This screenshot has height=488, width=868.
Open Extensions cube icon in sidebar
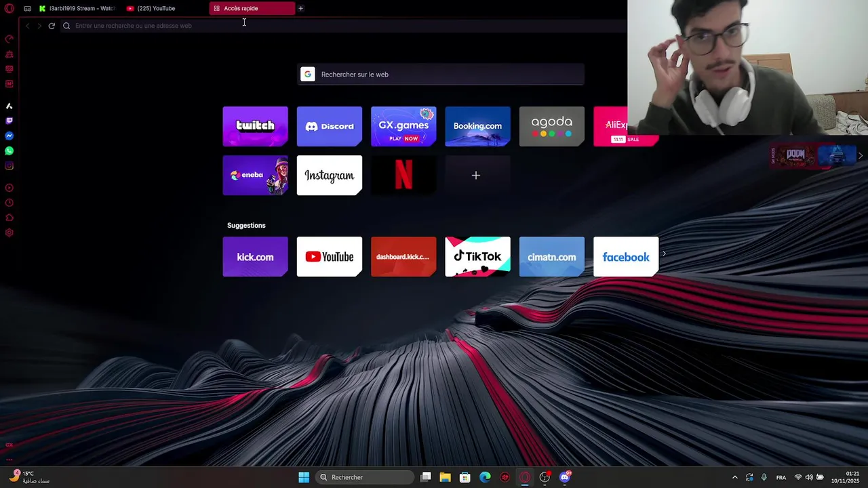[x=9, y=218]
